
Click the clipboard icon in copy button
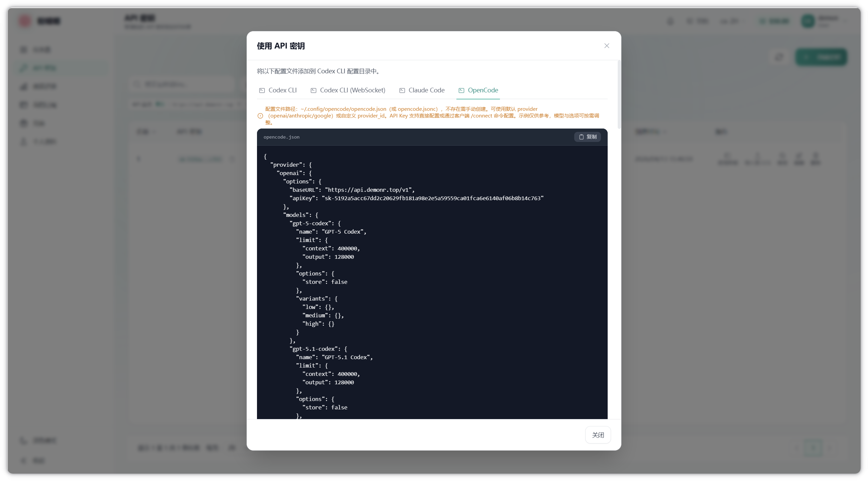(581, 137)
